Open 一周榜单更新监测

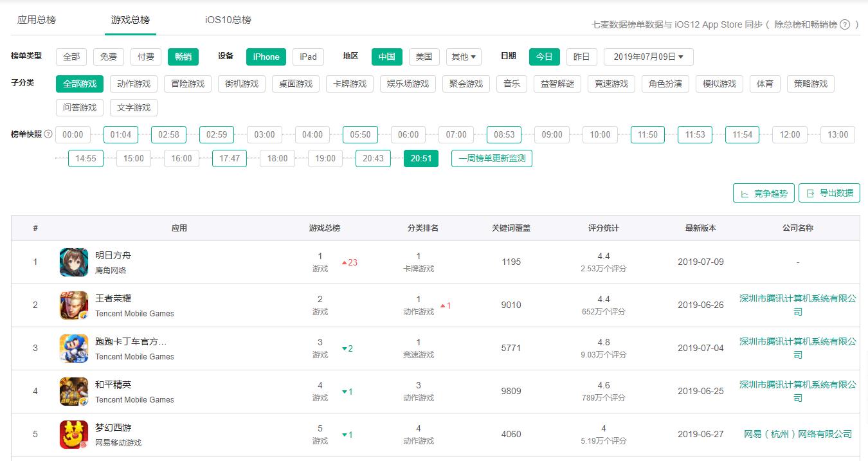pos(492,158)
